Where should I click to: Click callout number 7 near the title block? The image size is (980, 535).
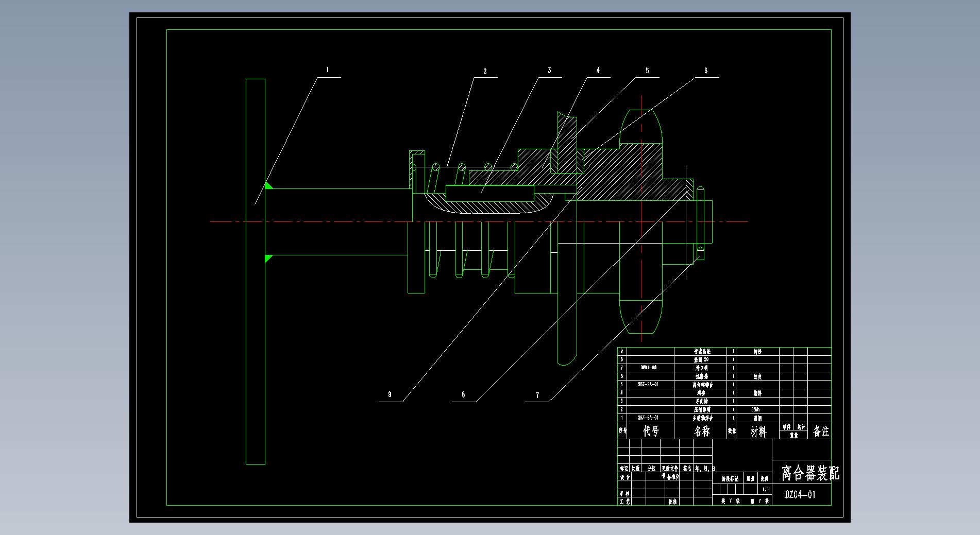[x=537, y=395]
